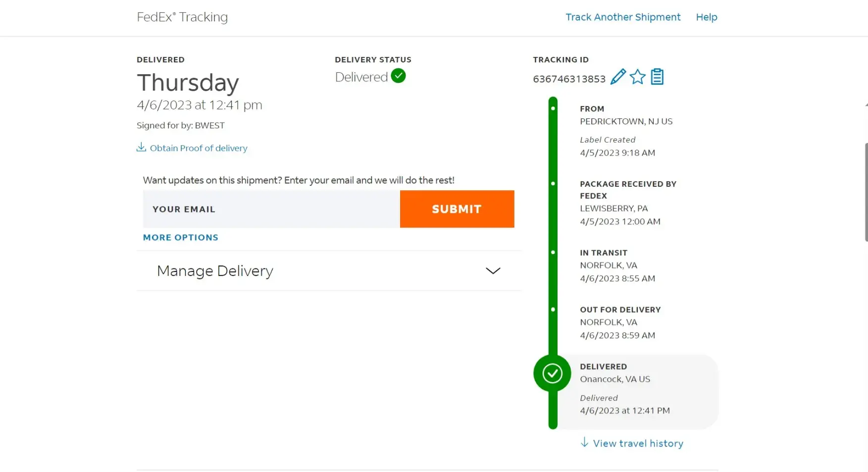Click the Out for Delivery timeline dot
The height and width of the screenshot is (472, 868).
[x=553, y=310]
